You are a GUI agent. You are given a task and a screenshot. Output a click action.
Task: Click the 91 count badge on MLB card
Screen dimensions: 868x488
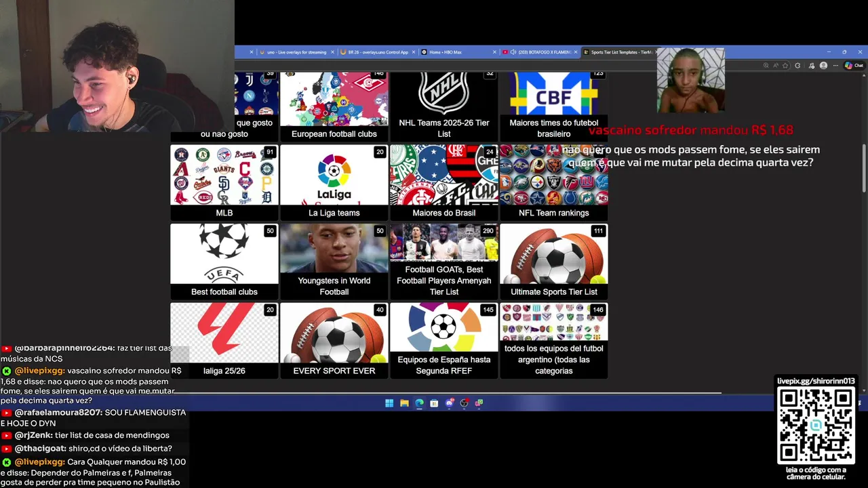(270, 152)
